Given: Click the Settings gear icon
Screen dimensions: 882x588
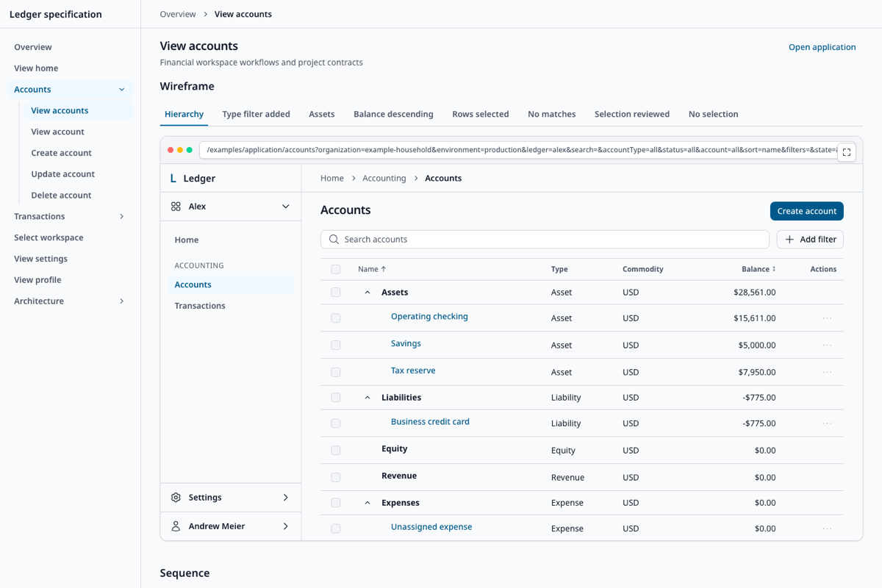Looking at the screenshot, I should (176, 498).
